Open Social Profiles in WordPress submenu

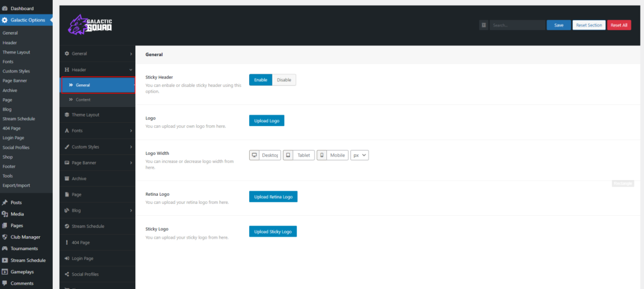pos(16,147)
